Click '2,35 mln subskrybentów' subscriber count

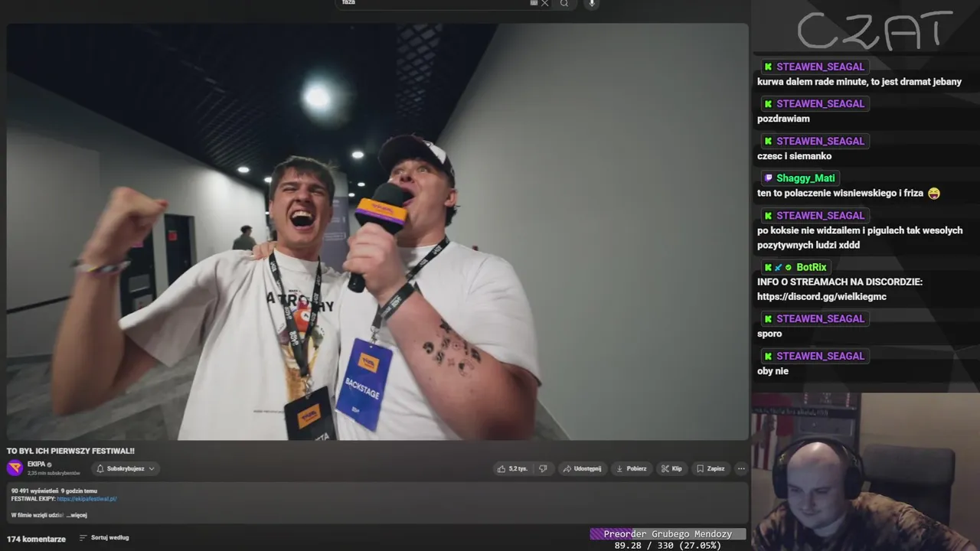[54, 474]
